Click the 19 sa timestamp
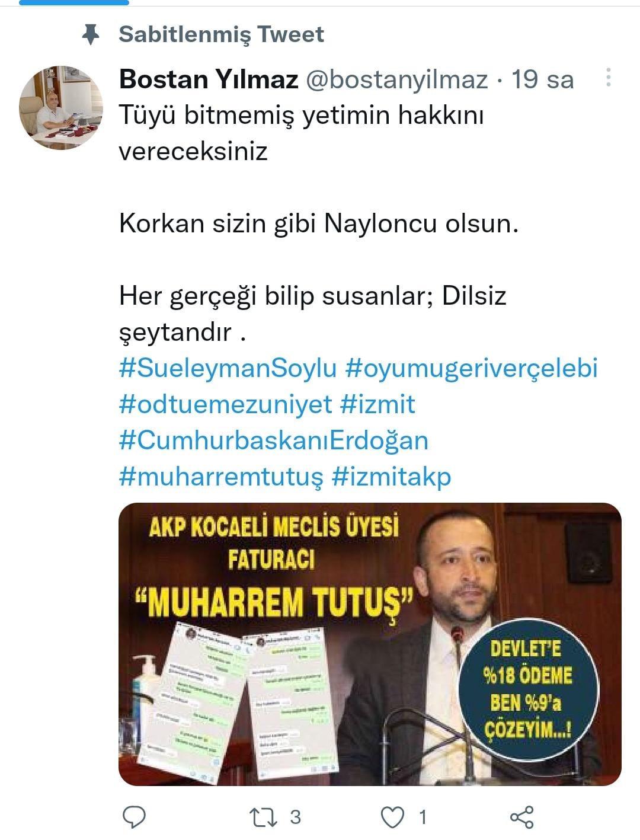Viewport: 640px width, 840px height. click(x=543, y=79)
